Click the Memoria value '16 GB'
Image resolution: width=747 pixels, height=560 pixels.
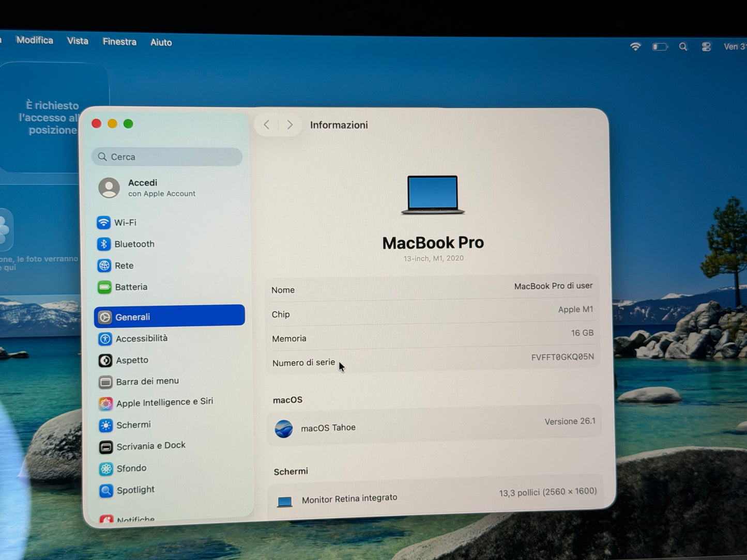click(582, 333)
